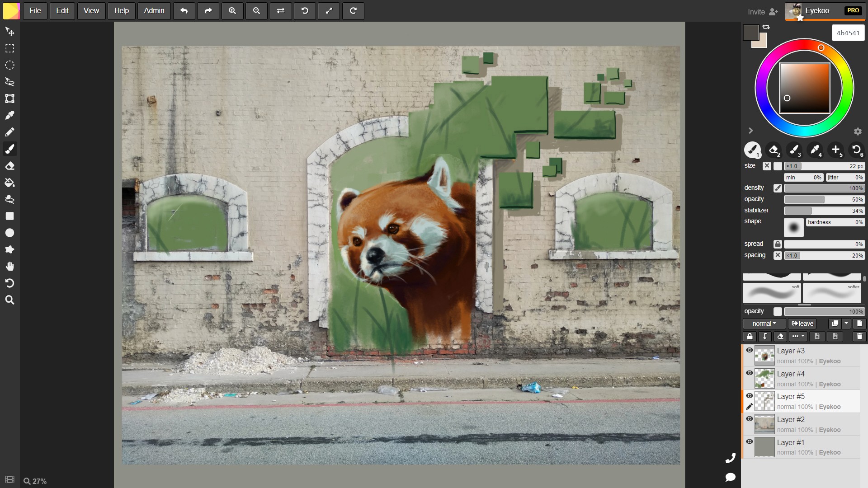
Task: Open the three-dots layer options dropdown
Action: tap(798, 337)
